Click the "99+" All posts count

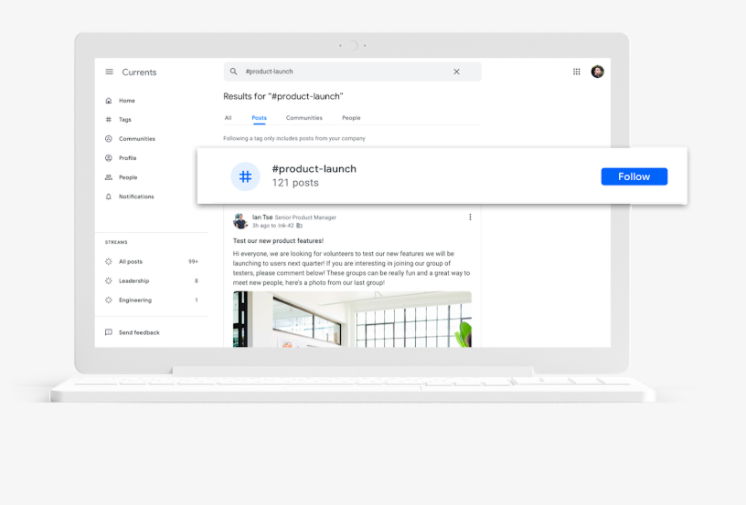click(193, 262)
